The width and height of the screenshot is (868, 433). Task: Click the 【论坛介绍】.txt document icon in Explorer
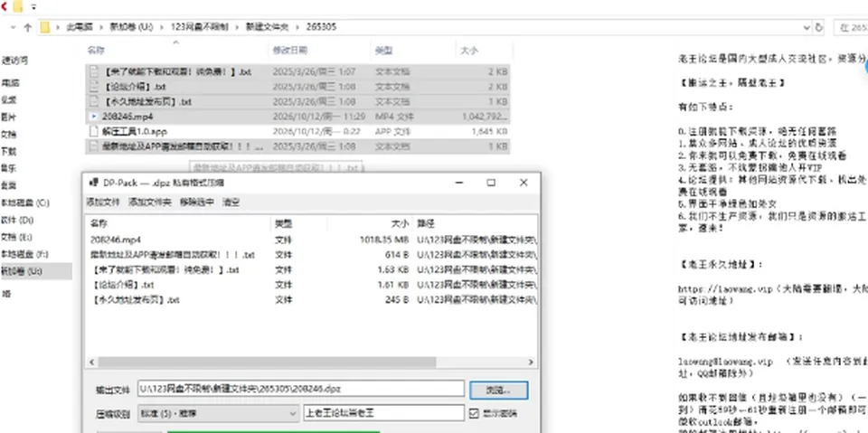coord(93,87)
